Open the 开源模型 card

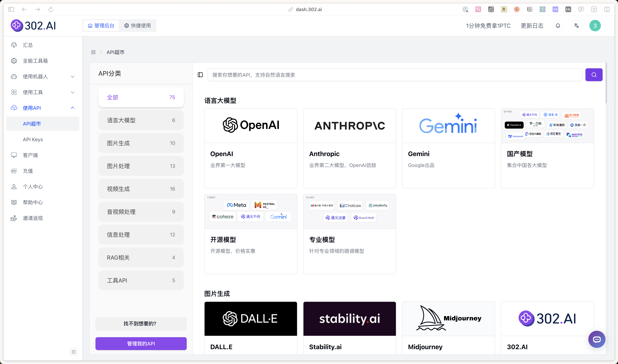(251, 234)
